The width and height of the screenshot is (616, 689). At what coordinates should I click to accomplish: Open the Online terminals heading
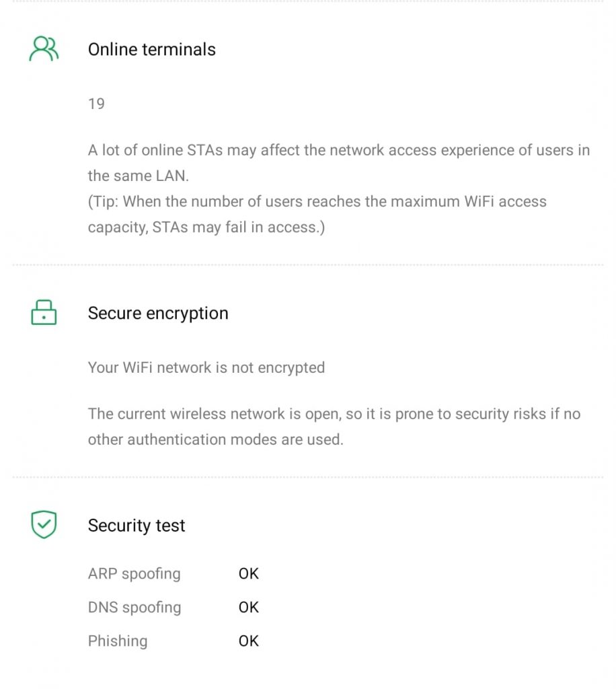click(x=151, y=49)
